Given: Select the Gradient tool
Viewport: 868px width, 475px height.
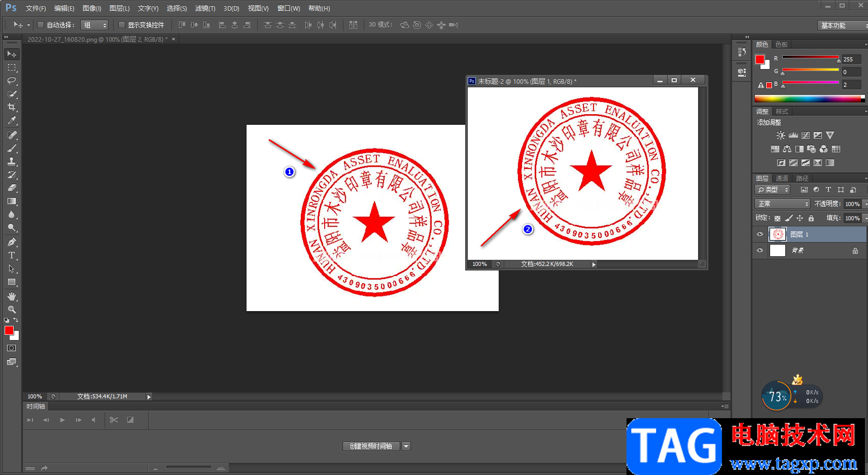Looking at the screenshot, I should tap(12, 201).
